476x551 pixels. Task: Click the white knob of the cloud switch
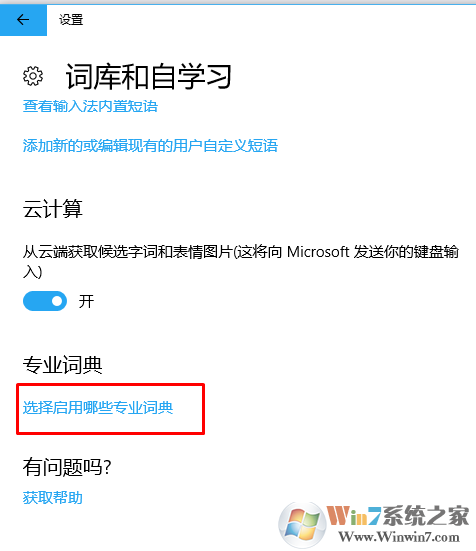tap(57, 301)
